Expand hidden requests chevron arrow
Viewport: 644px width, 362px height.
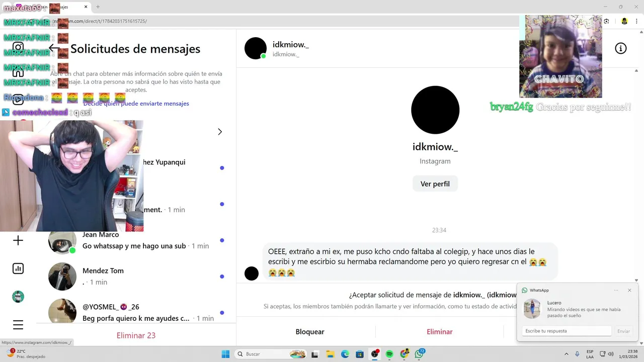pos(220,132)
